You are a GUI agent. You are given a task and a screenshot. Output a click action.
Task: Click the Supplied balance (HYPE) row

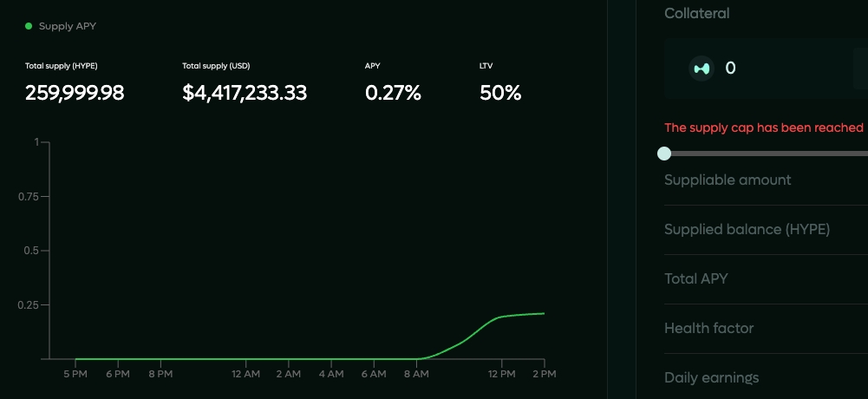coord(767,230)
